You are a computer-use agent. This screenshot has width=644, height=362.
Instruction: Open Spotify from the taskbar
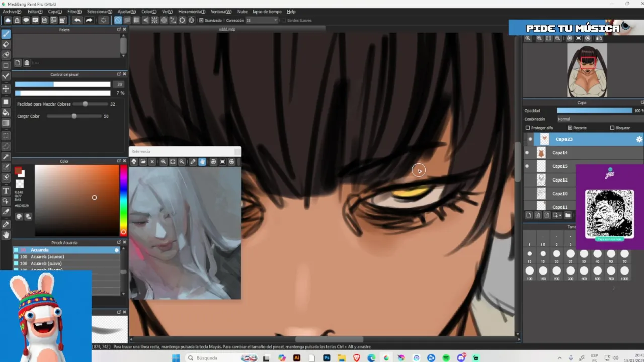(x=446, y=358)
